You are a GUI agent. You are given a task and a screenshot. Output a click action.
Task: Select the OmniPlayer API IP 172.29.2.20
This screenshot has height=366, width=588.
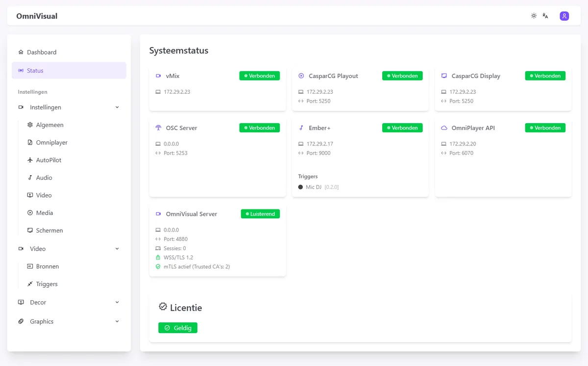click(x=463, y=144)
